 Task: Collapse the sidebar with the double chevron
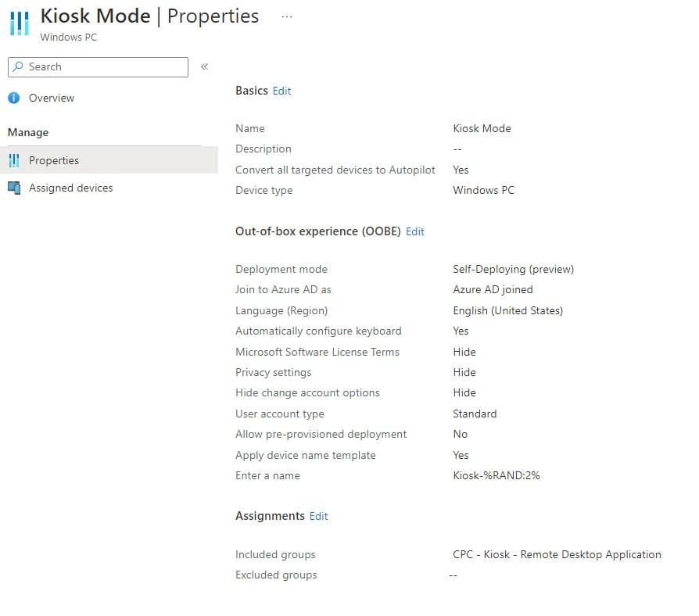pos(205,67)
